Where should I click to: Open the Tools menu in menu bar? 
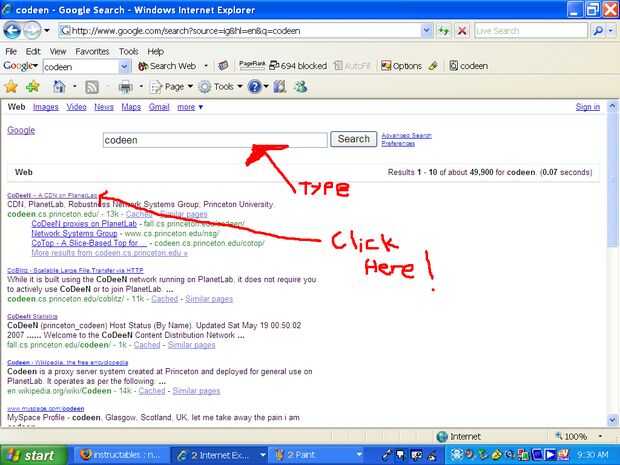tap(129, 51)
